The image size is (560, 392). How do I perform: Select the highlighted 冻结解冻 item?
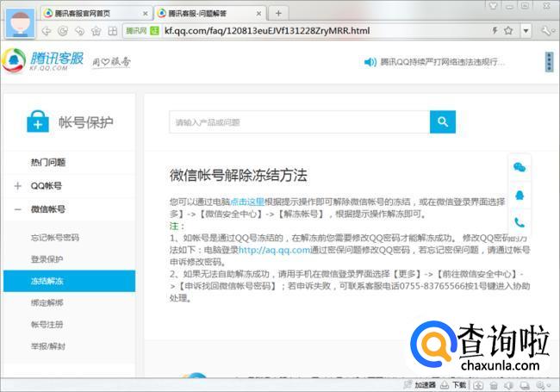69,281
